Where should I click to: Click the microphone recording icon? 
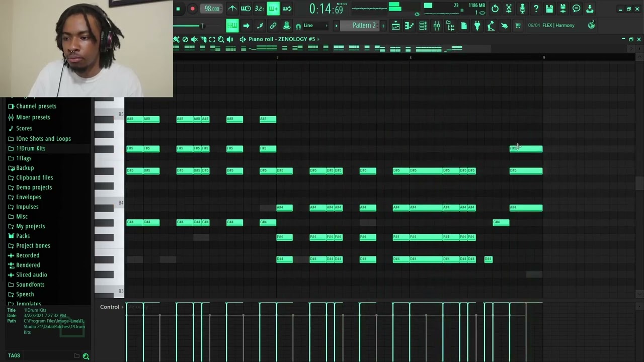click(x=522, y=9)
